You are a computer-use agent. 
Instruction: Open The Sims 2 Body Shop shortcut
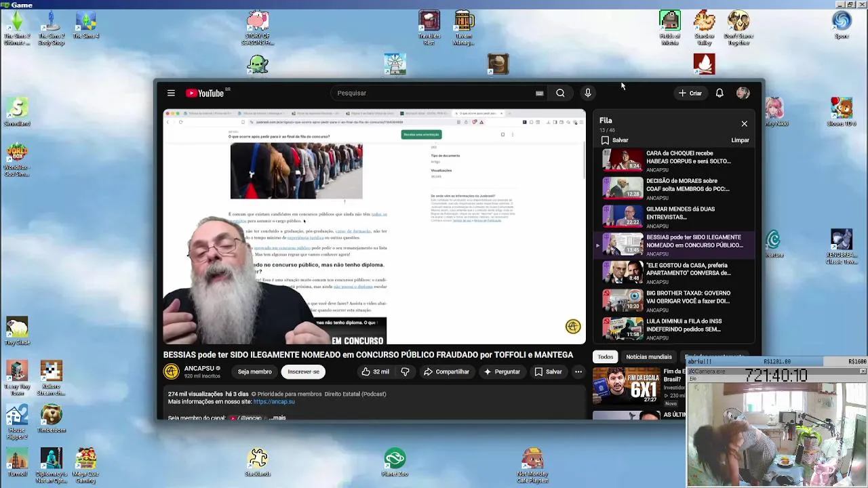(x=52, y=29)
